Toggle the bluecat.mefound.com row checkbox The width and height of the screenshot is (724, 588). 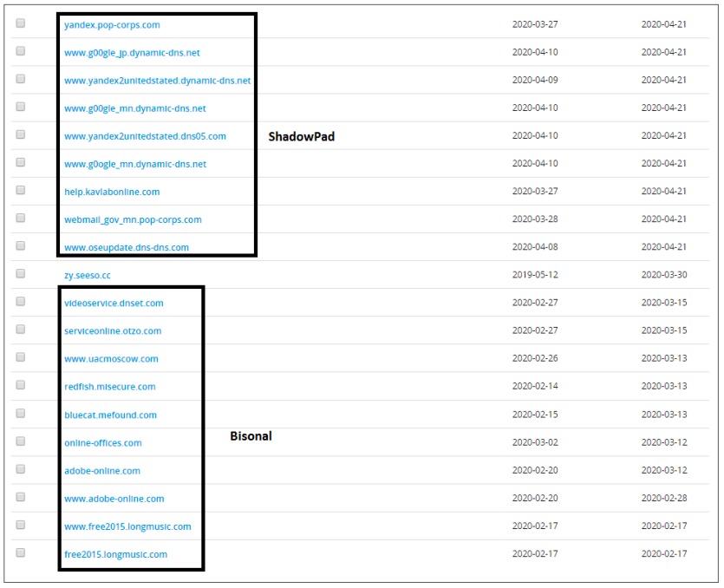[x=20, y=414]
